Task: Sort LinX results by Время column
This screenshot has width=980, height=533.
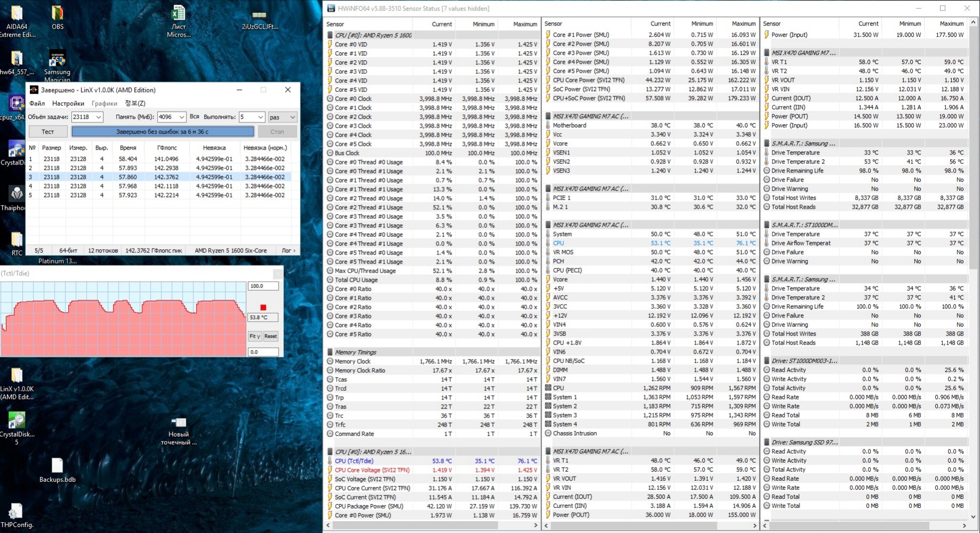Action: 128,148
